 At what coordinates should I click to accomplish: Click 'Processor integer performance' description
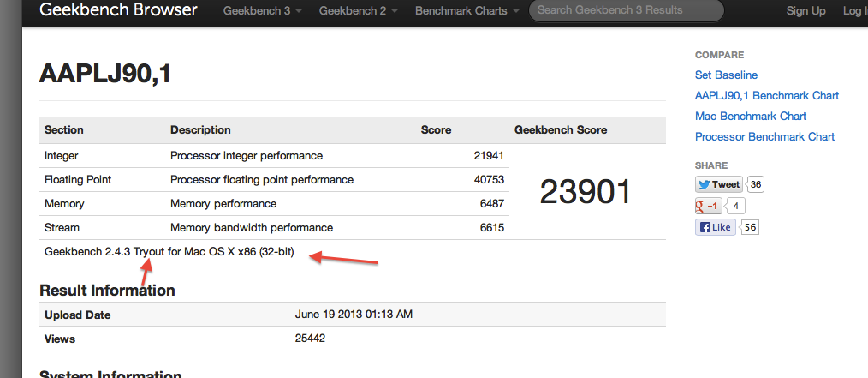247,156
